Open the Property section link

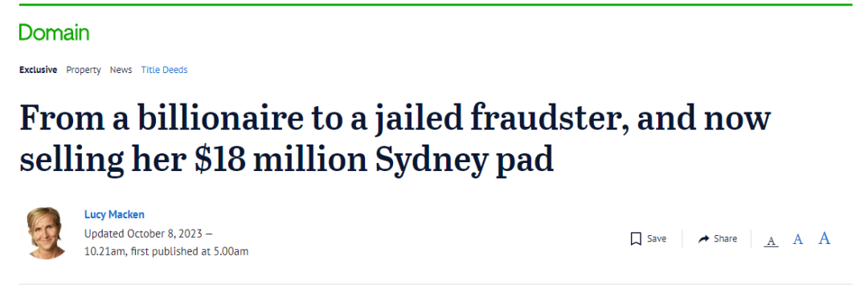(84, 70)
